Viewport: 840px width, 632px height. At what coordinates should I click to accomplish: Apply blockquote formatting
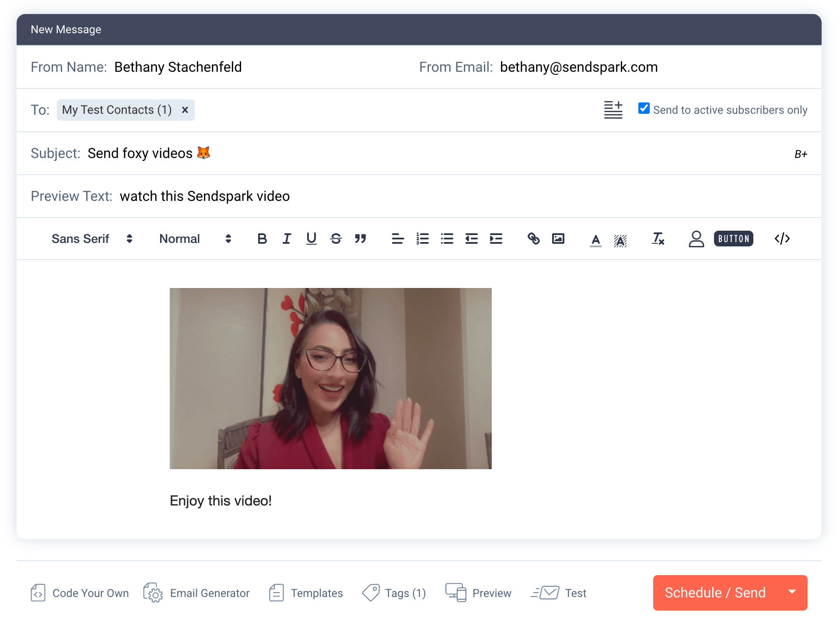click(x=360, y=239)
